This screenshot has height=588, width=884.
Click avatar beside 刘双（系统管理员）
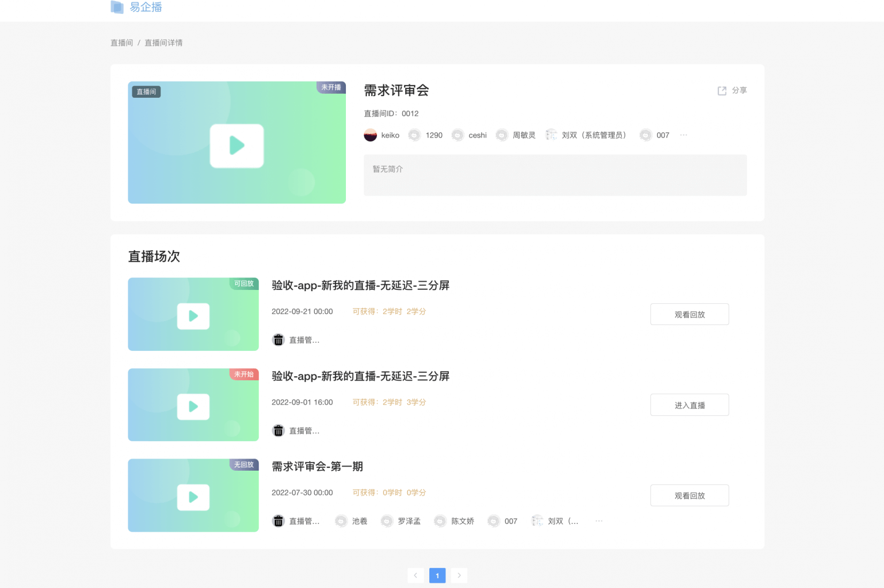551,135
